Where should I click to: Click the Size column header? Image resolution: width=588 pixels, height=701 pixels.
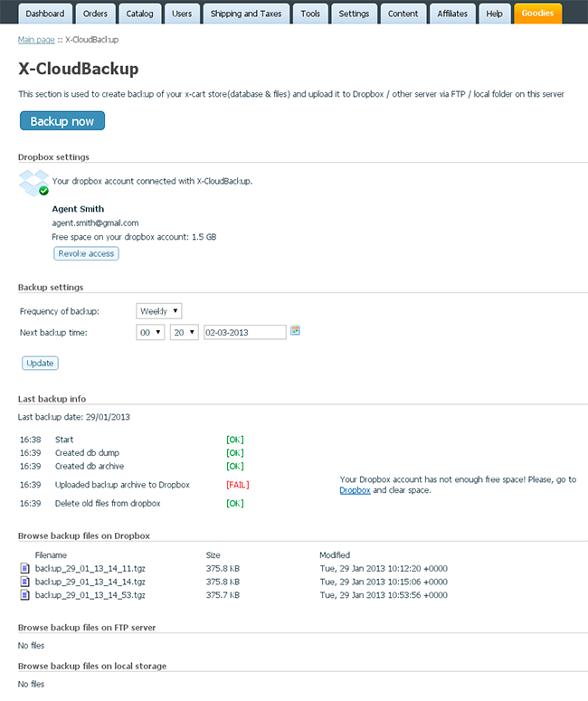(213, 554)
